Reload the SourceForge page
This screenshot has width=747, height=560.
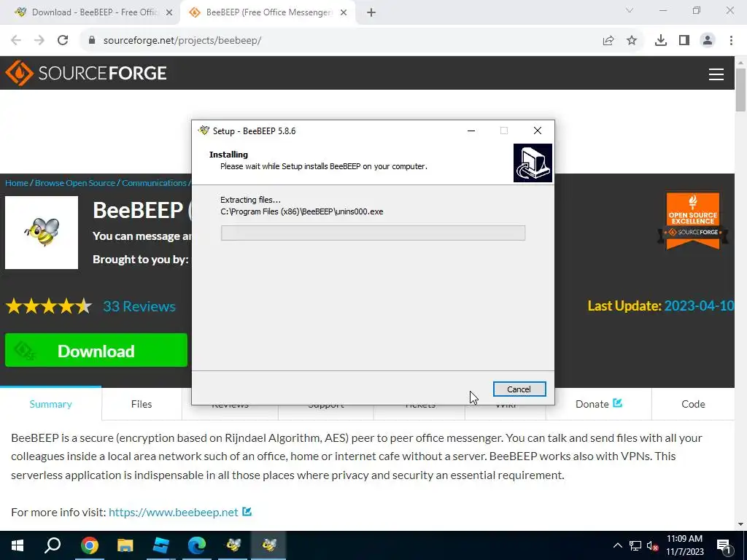63,40
